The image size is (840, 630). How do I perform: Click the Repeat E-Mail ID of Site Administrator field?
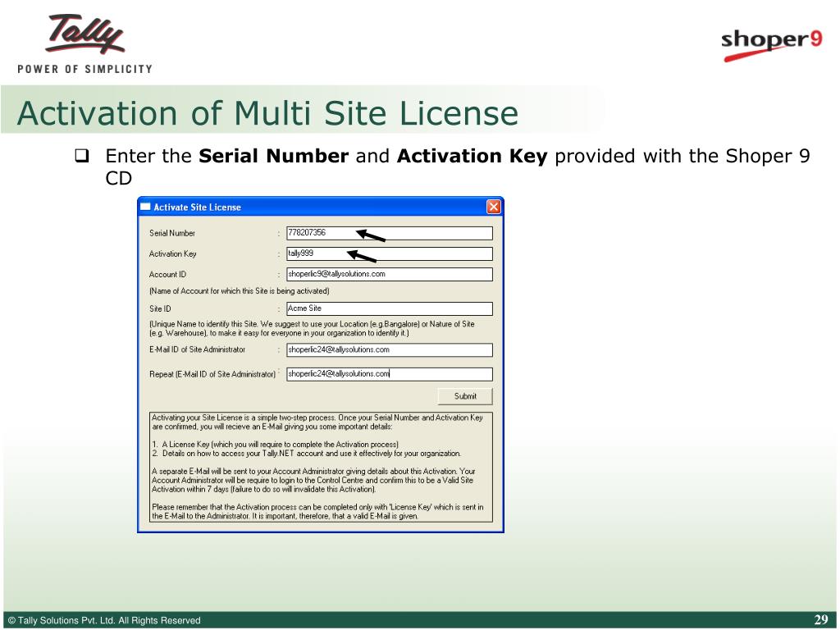(390, 374)
